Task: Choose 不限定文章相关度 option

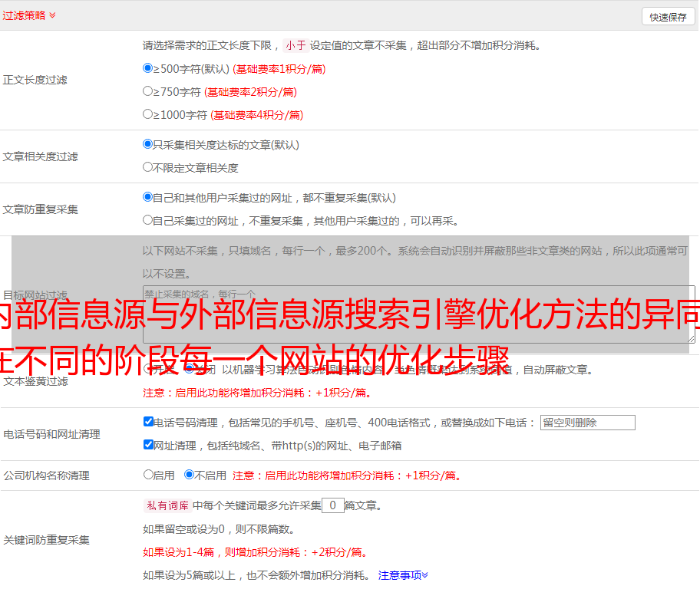Action: pyautogui.click(x=147, y=167)
